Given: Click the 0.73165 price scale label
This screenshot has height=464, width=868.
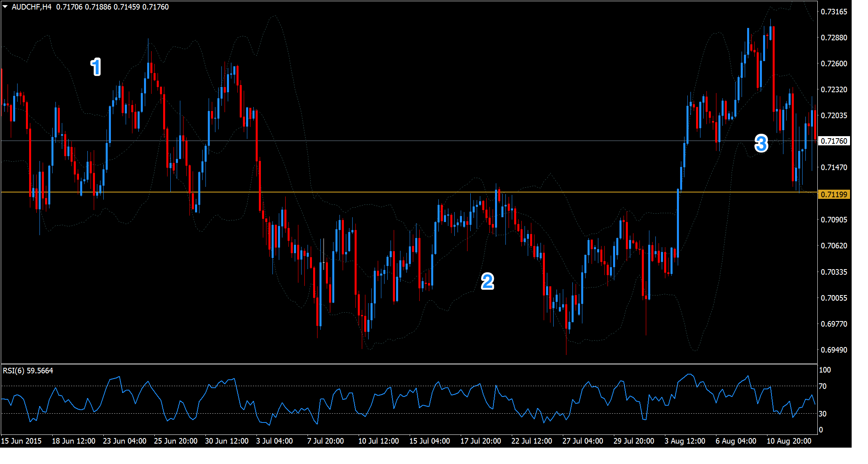Looking at the screenshot, I should [834, 12].
